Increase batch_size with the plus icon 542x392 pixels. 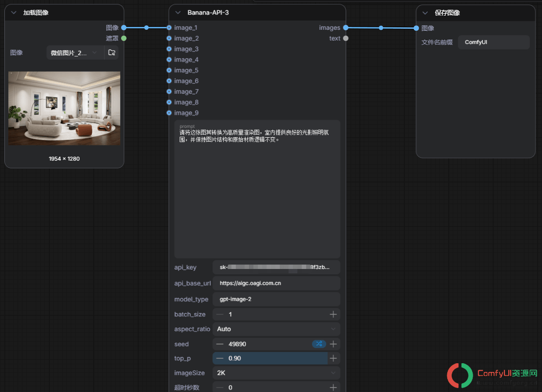coord(333,314)
